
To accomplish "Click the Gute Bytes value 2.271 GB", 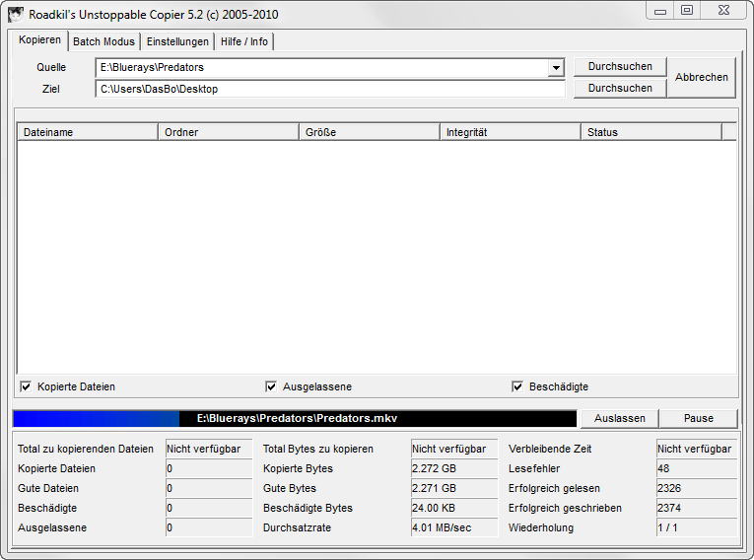I will coord(454,488).
